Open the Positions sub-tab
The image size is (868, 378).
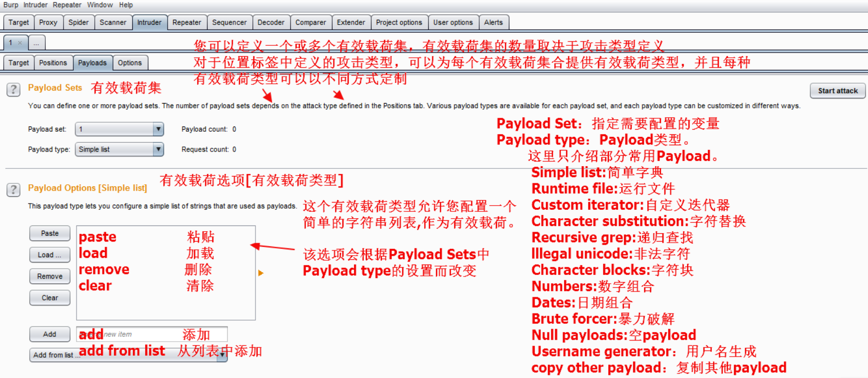point(53,63)
